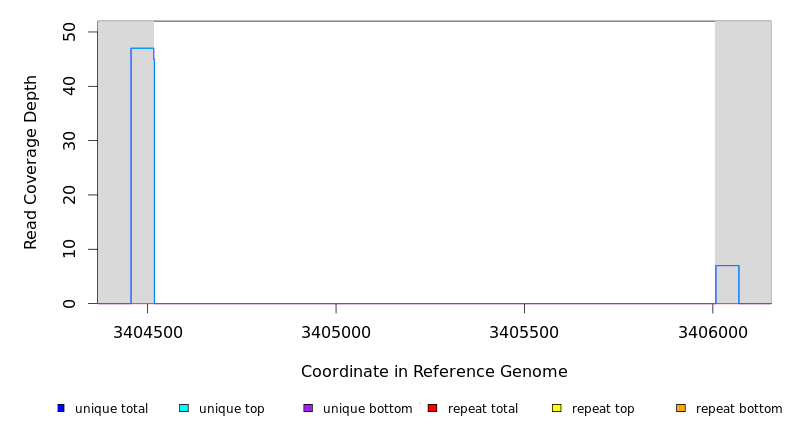The image size is (792, 432).
Task: Click the 10 y-axis tick label
Action: click(x=69, y=249)
